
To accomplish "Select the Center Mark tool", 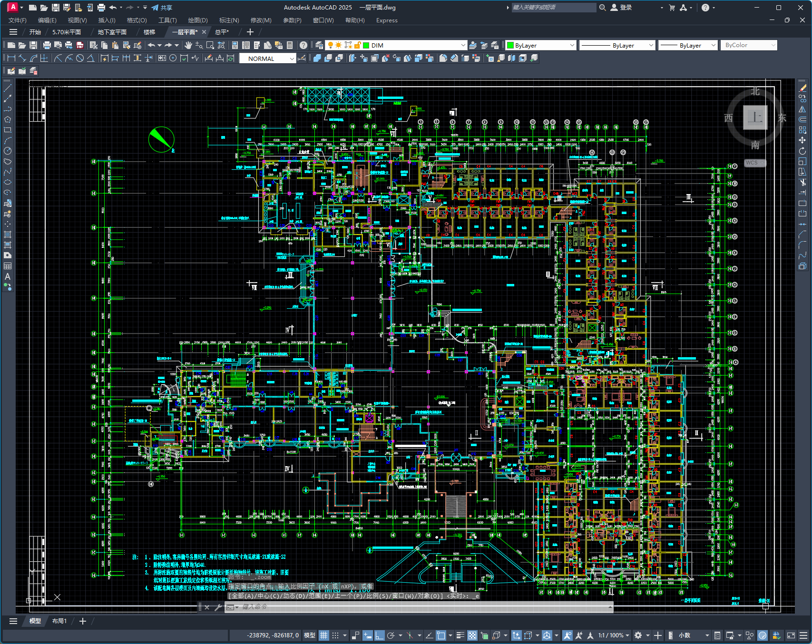I will (173, 58).
